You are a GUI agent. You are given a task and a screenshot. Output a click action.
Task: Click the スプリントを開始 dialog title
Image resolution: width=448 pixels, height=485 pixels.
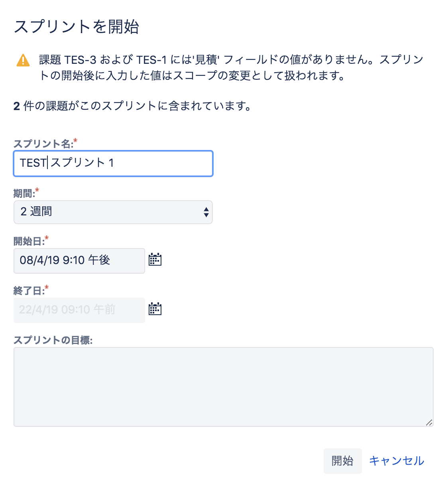click(x=76, y=27)
